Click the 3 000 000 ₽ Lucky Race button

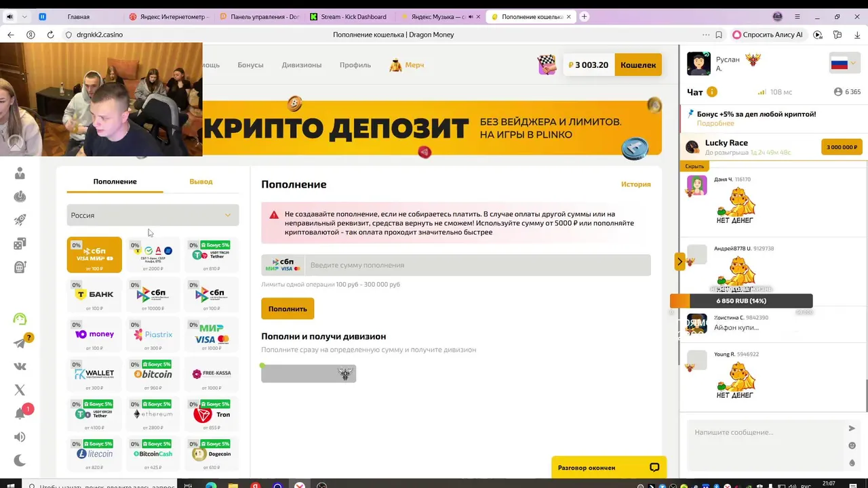[x=842, y=147]
